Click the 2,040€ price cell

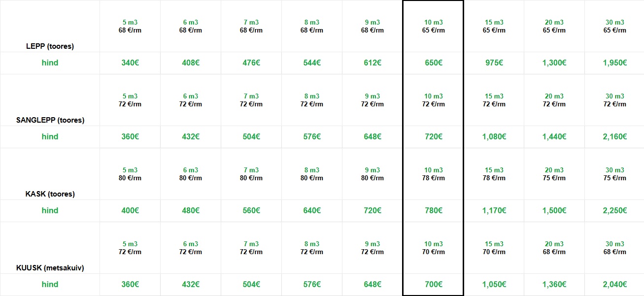click(614, 285)
